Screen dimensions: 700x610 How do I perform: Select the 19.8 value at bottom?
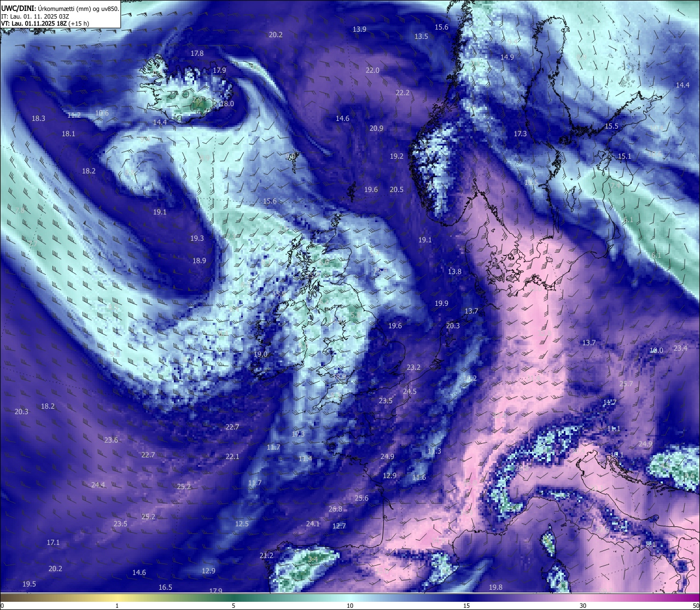point(495,588)
